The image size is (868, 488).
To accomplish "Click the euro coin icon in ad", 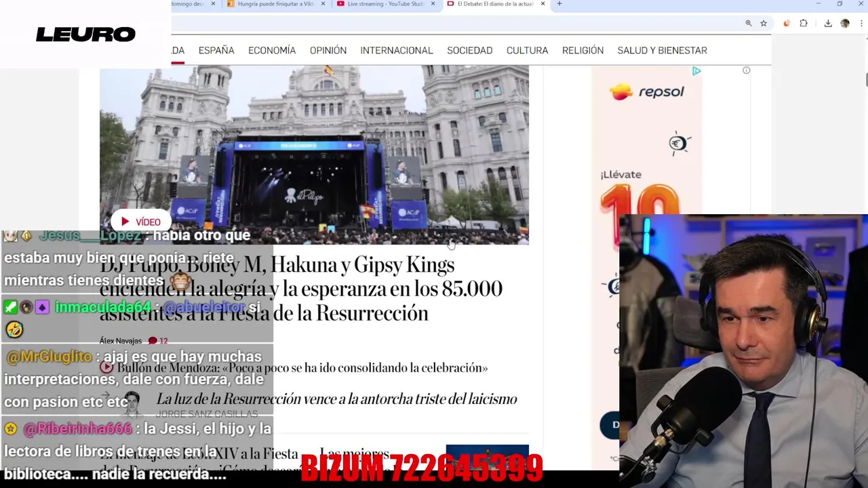I will [679, 143].
